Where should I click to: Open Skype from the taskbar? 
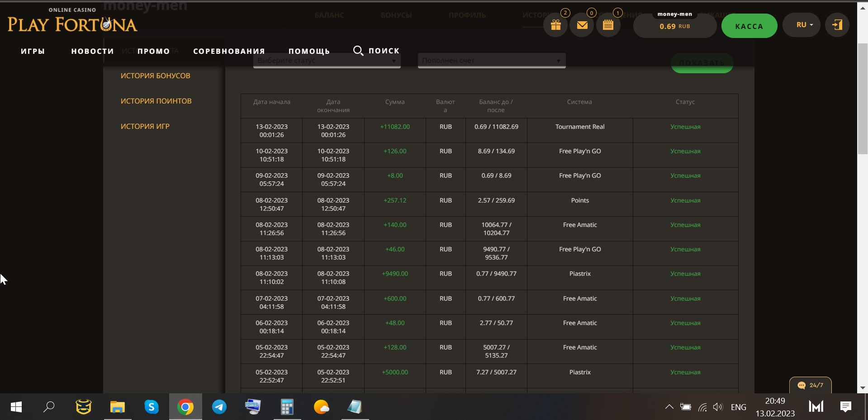[152, 407]
